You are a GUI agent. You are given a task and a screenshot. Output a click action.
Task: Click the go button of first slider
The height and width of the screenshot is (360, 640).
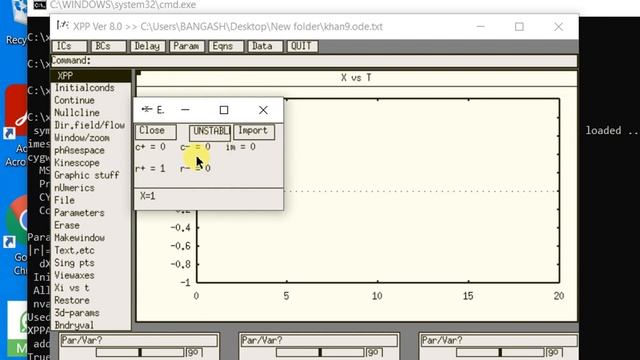pos(194,352)
